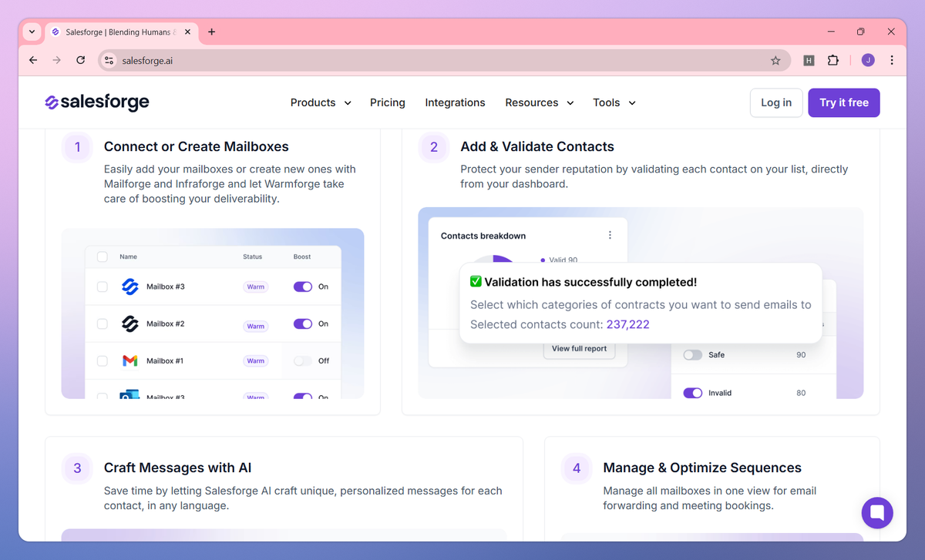Click the Salesforge logo in header
The height and width of the screenshot is (560, 925).
tap(97, 102)
